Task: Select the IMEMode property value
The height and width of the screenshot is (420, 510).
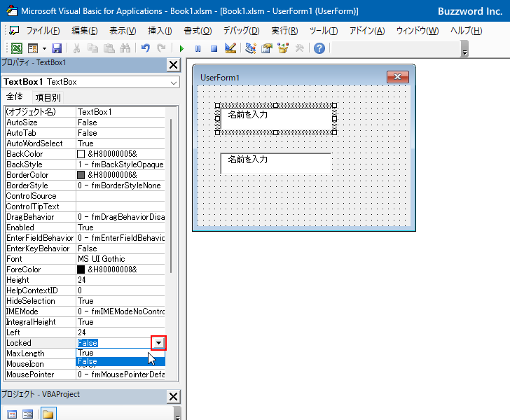Action: 120,311
